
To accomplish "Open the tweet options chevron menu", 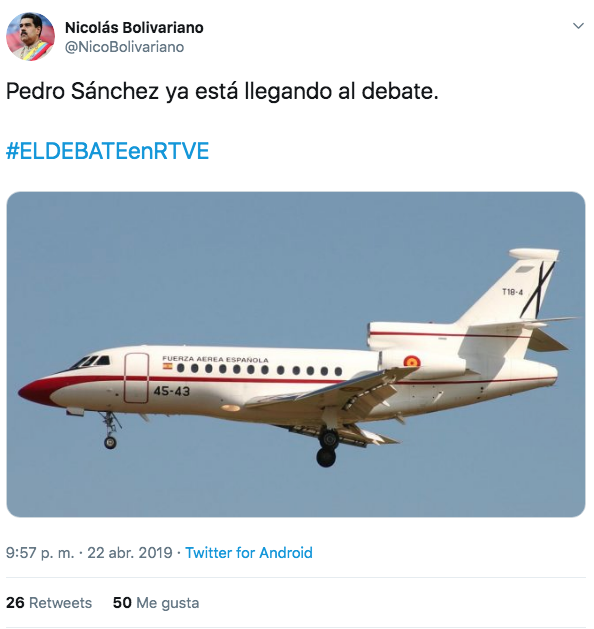I will pyautogui.click(x=578, y=26).
